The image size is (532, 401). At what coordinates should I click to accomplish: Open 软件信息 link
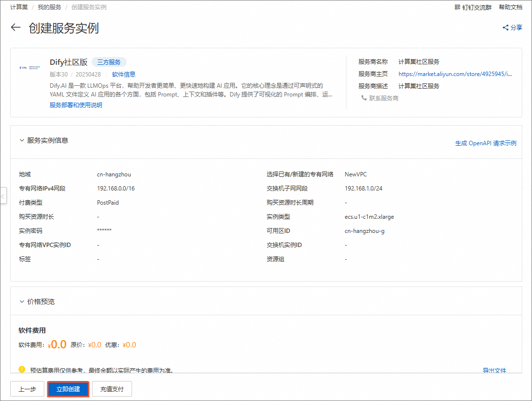tap(124, 74)
